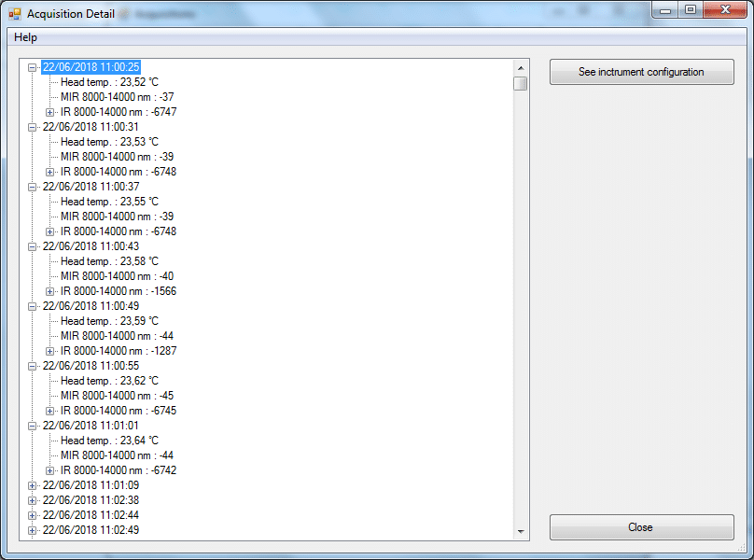This screenshot has width=754, height=560.
Task: Click the vertical scrollbar thumb
Action: [x=521, y=83]
